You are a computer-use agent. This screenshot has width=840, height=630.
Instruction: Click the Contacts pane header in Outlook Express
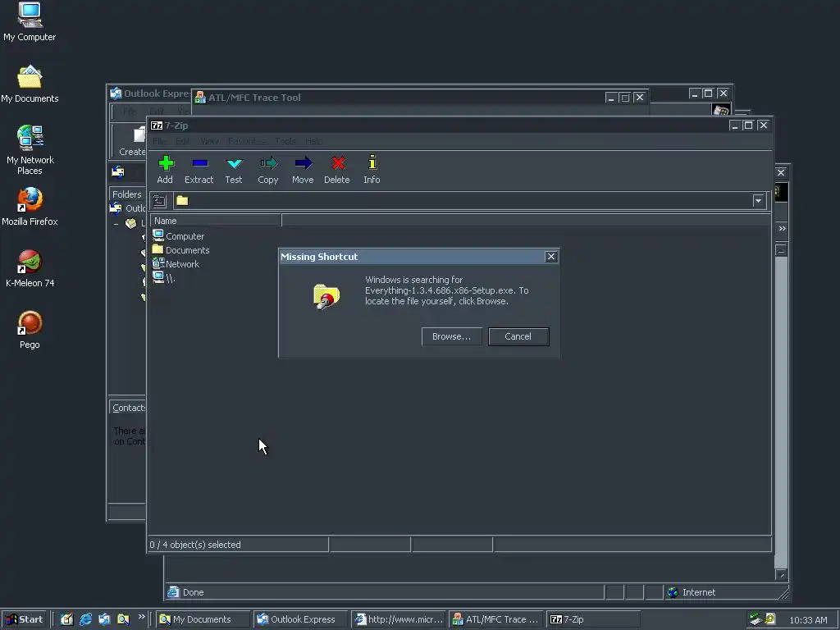(x=129, y=408)
